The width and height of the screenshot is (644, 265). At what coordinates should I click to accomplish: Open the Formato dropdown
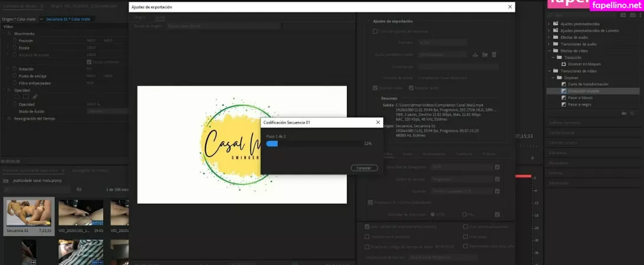442,42
